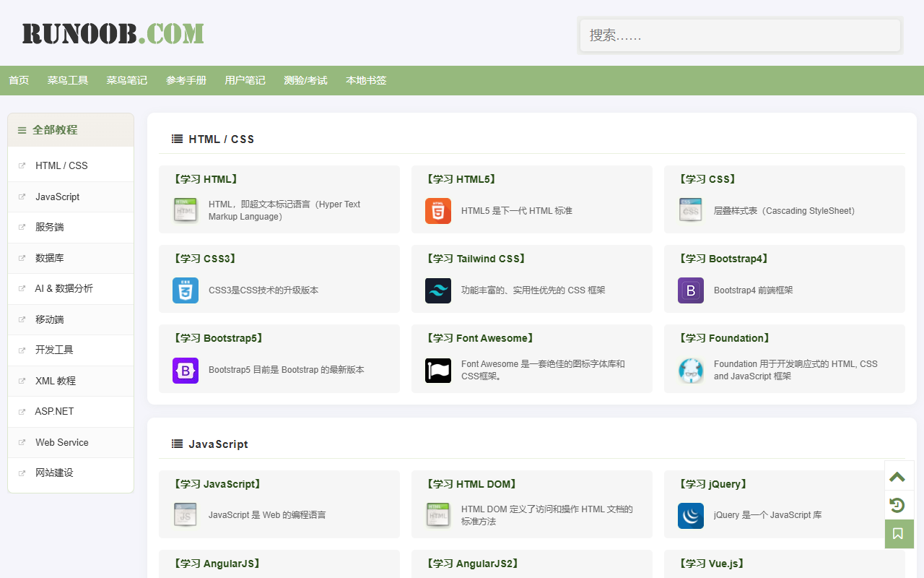The width and height of the screenshot is (924, 578).
Task: Click the 搜索 search input field
Action: pyautogui.click(x=740, y=35)
